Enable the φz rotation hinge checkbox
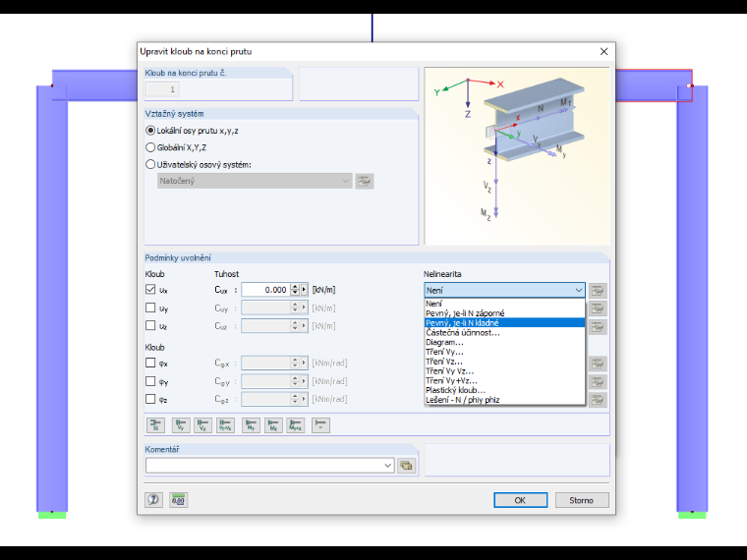Image resolution: width=747 pixels, height=560 pixels. coord(150,399)
